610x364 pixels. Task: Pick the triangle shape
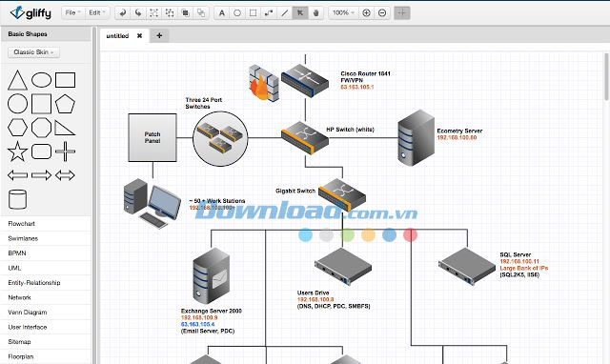click(17, 80)
